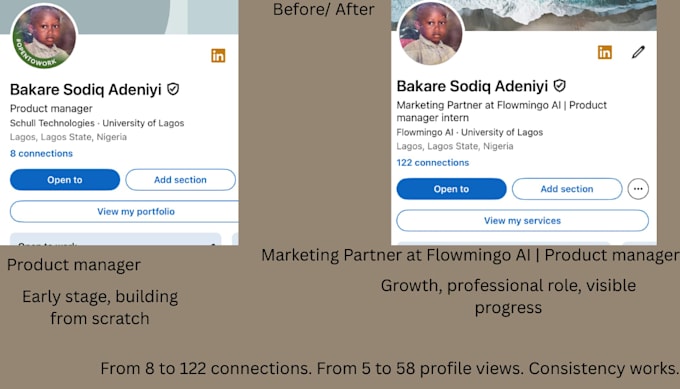Click the Schull Technologies company text
Image resolution: width=680 pixels, height=389 pixels.
[x=52, y=123]
